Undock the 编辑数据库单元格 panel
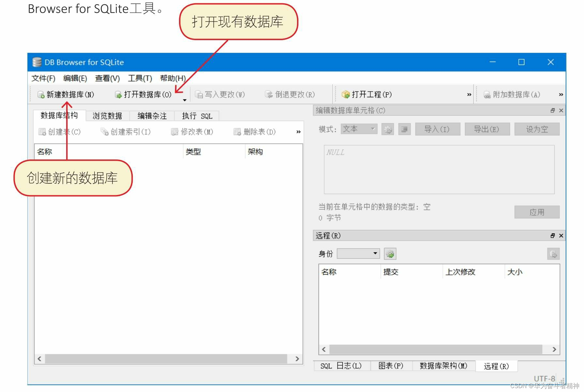The width and height of the screenshot is (584, 392). 553,111
